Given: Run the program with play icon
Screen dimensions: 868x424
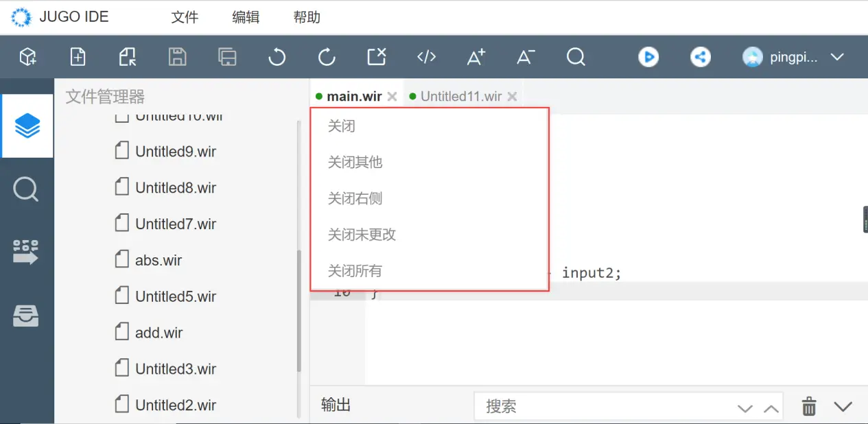Looking at the screenshot, I should pos(648,57).
